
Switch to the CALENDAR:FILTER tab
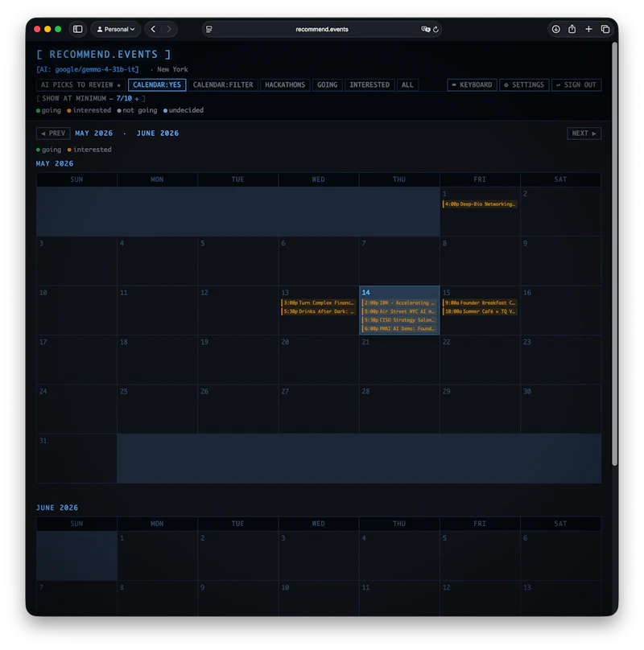pos(223,85)
